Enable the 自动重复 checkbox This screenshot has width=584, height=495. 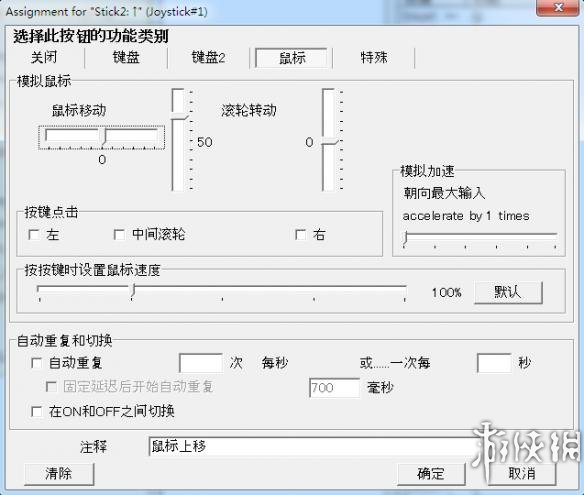pyautogui.click(x=36, y=363)
